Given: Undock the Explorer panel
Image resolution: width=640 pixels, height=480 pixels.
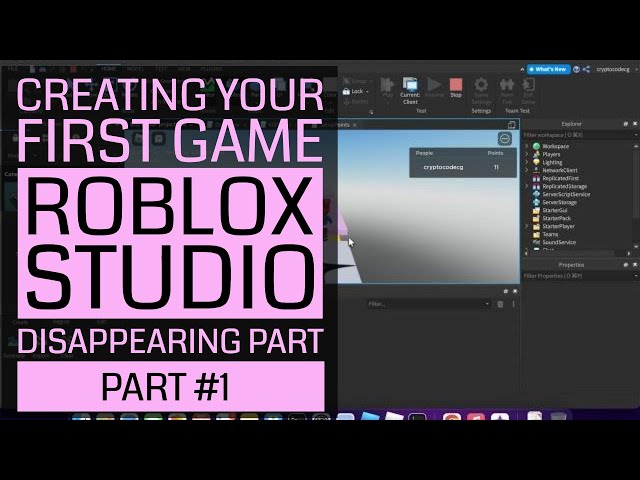Looking at the screenshot, I should [625, 124].
